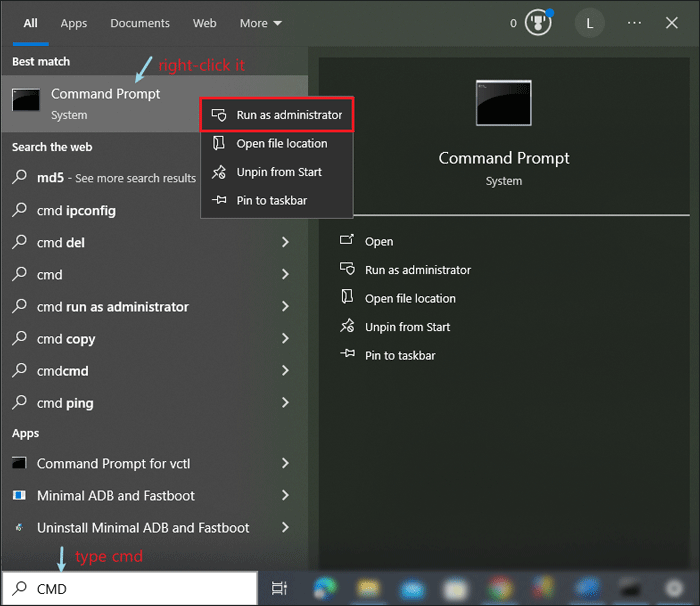
Task: Click the shield icon in context menu
Action: coord(219,115)
